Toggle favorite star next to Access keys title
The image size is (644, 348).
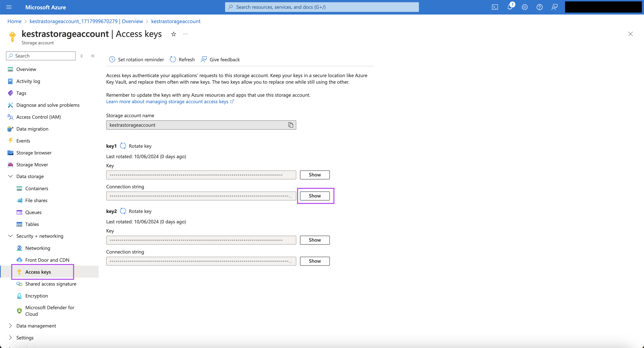173,34
